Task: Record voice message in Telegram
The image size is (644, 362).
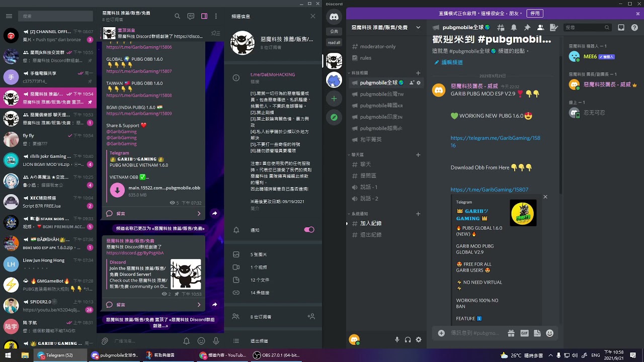Action: (x=216, y=341)
